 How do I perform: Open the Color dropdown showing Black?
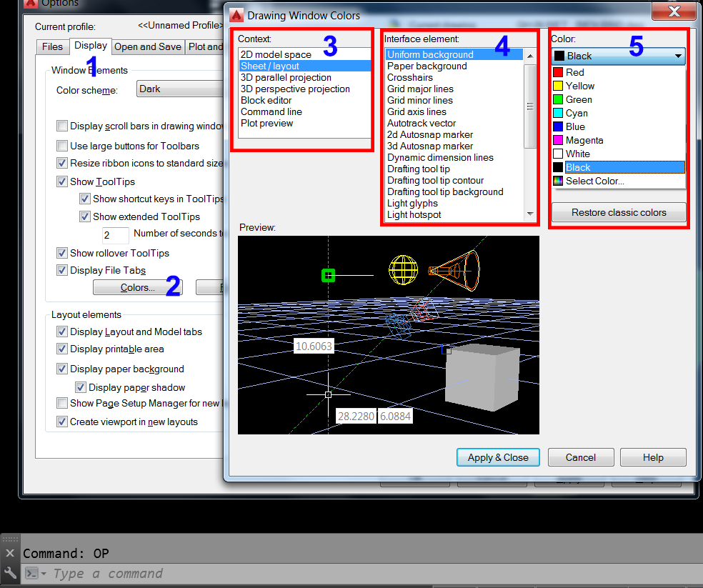[x=679, y=56]
